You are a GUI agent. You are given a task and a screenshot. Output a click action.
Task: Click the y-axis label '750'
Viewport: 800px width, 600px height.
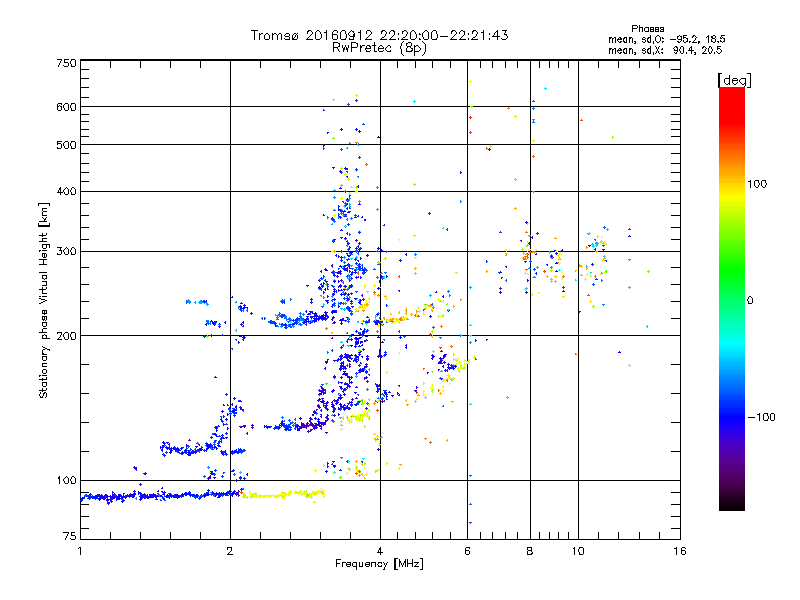pos(66,63)
